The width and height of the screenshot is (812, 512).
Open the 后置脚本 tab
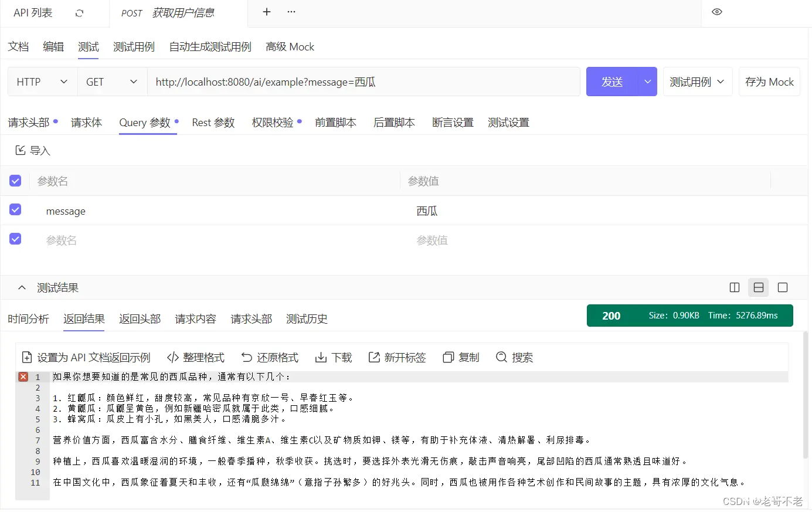(394, 123)
